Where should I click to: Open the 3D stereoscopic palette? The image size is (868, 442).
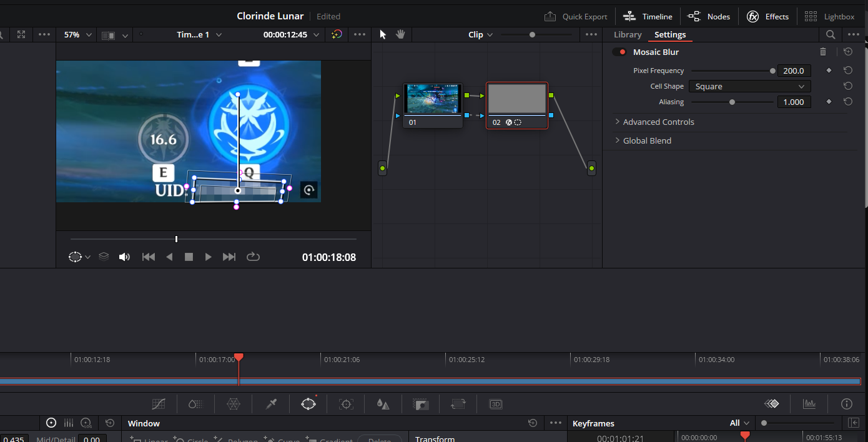pos(496,404)
